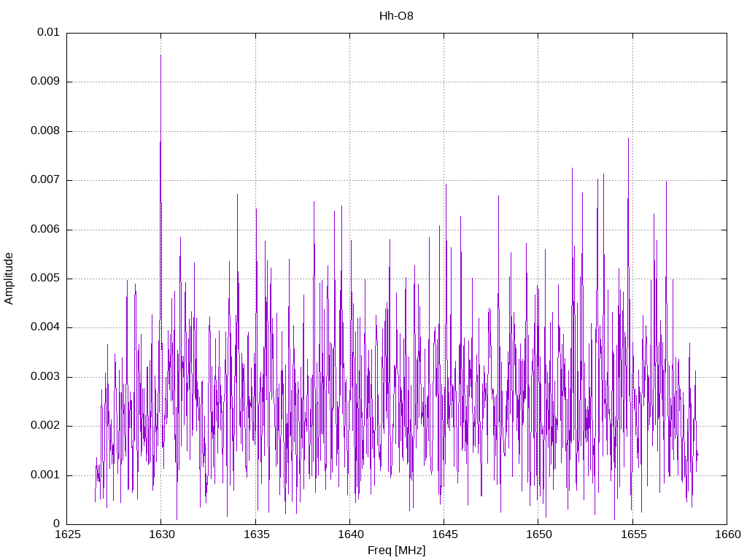This screenshot has height=560, width=747.
Task: Click the 0.003 y-axis tick label
Action: coord(45,377)
